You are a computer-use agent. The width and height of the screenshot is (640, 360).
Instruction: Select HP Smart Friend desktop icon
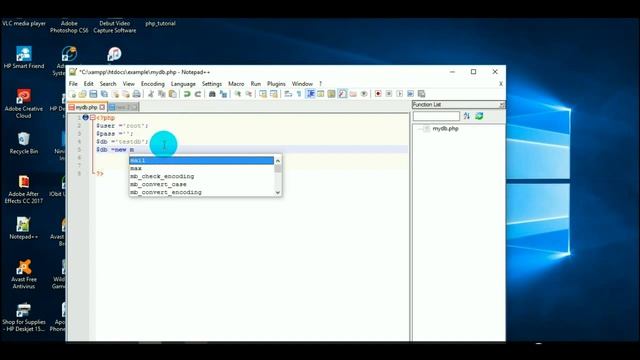coord(24,58)
